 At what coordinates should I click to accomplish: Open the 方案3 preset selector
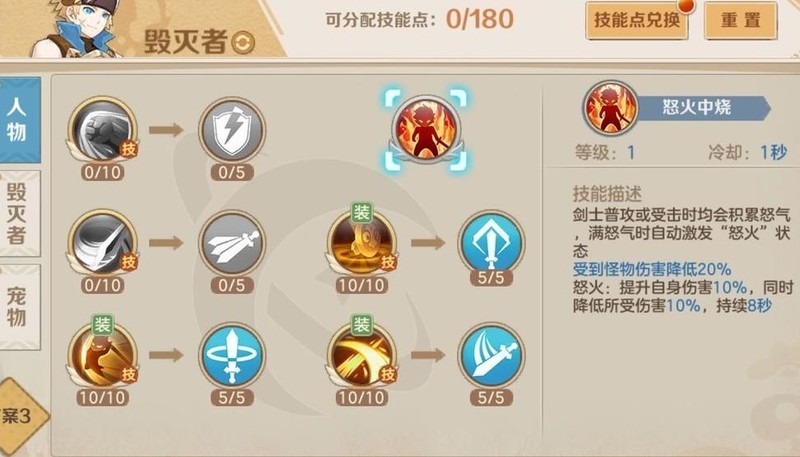(20, 417)
